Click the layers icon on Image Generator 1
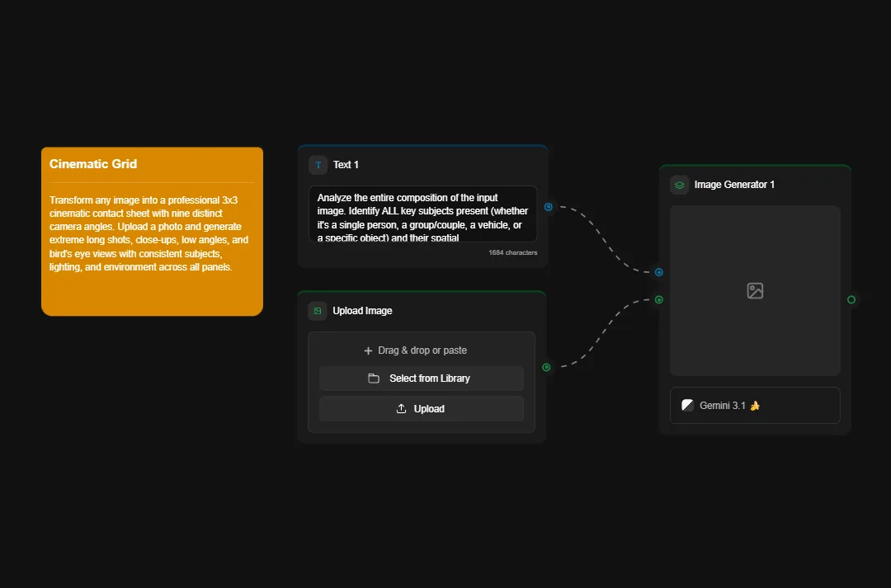This screenshot has height=588, width=891. pos(679,184)
